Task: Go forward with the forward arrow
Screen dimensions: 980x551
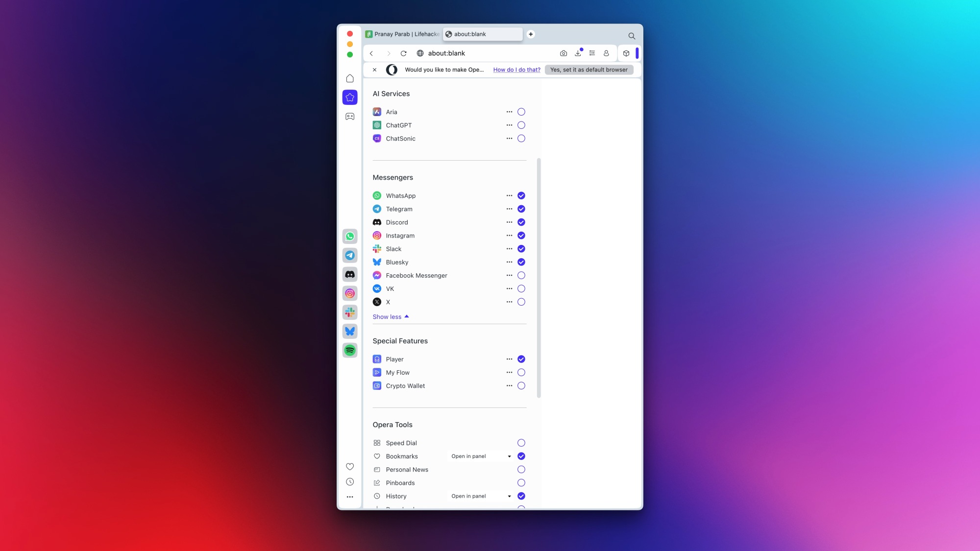Action: (389, 53)
